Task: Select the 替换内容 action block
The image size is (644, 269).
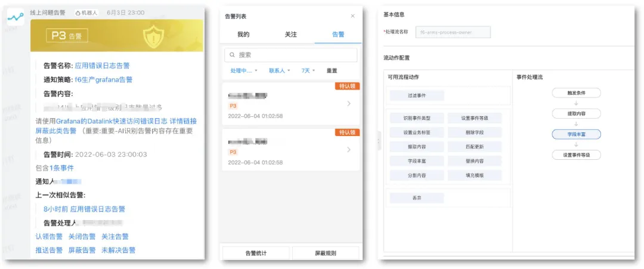Action: [x=475, y=161]
